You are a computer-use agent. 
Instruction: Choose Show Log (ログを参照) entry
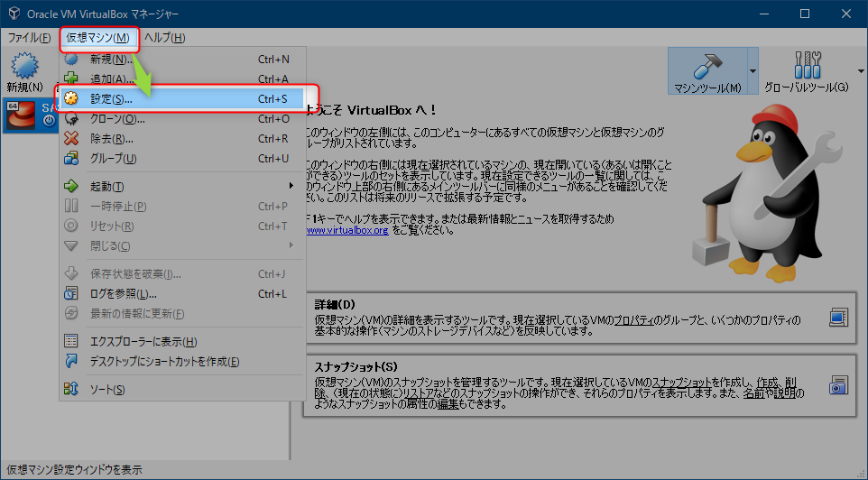182,293
